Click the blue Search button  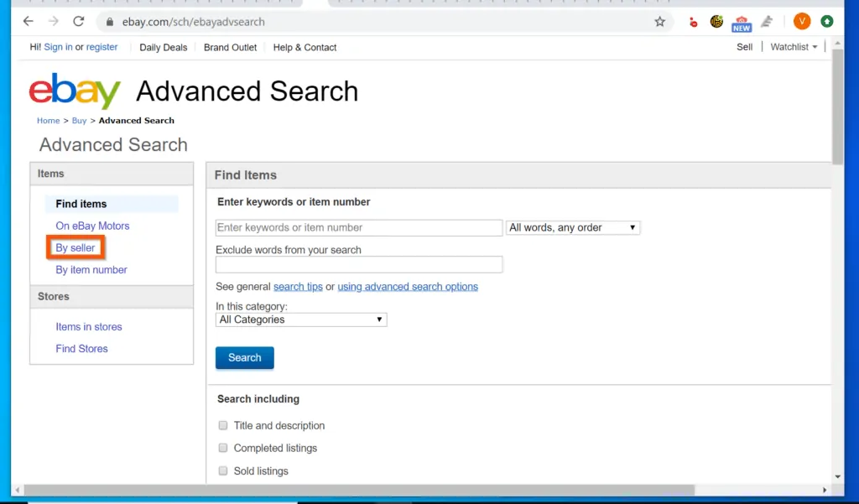(244, 358)
